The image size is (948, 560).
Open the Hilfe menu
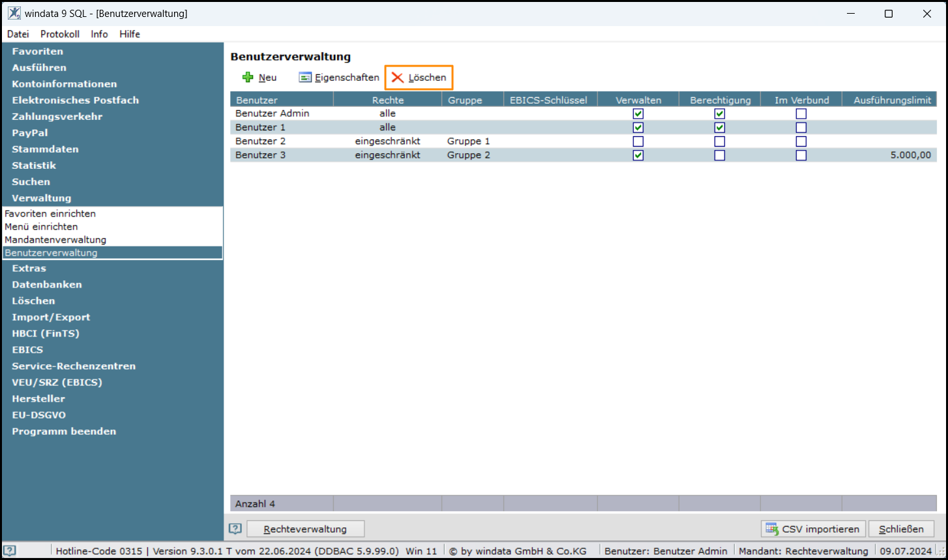pos(130,34)
